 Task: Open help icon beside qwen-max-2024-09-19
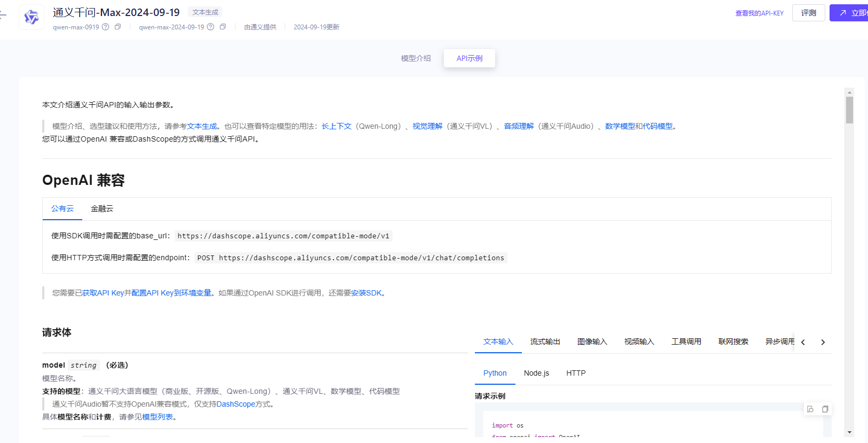(210, 27)
